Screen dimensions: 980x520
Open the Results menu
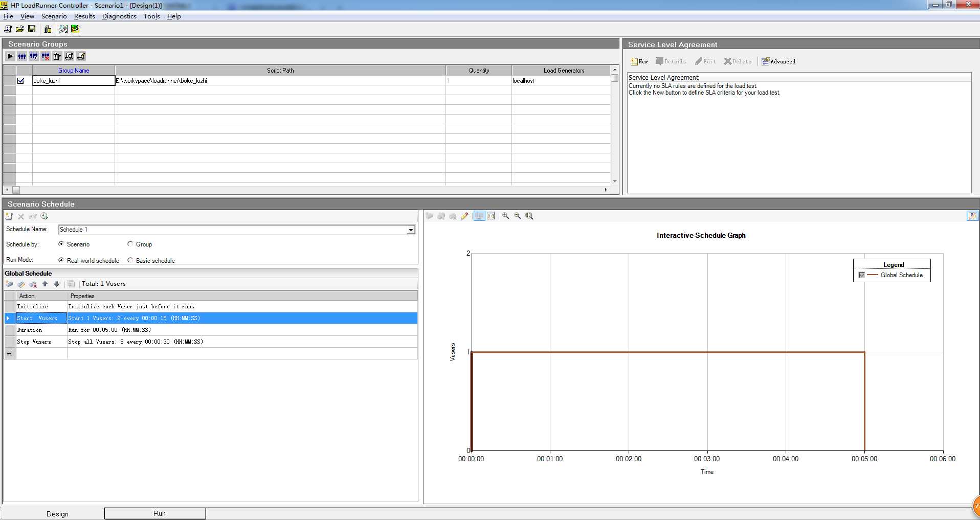click(x=84, y=16)
